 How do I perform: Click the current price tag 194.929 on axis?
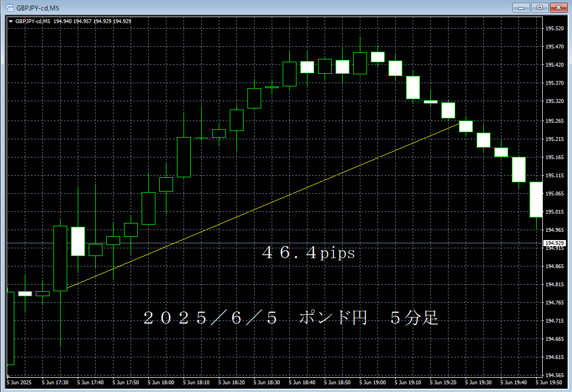pos(553,243)
